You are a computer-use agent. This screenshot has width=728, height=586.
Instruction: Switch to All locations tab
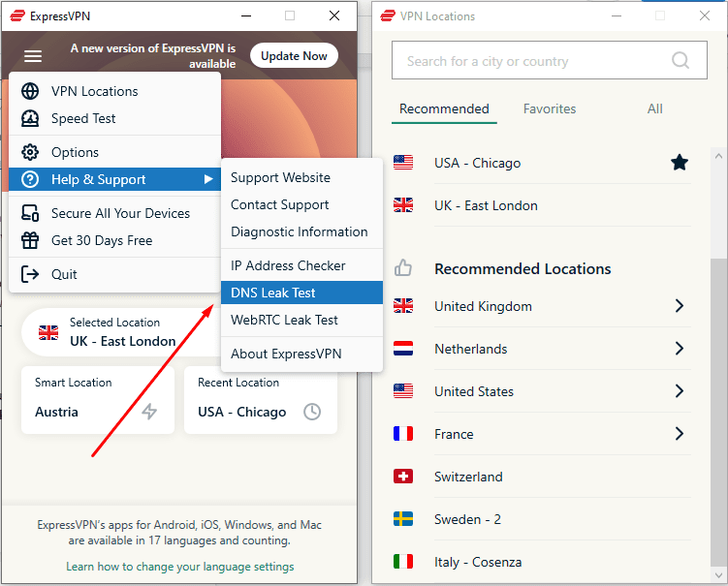click(654, 109)
